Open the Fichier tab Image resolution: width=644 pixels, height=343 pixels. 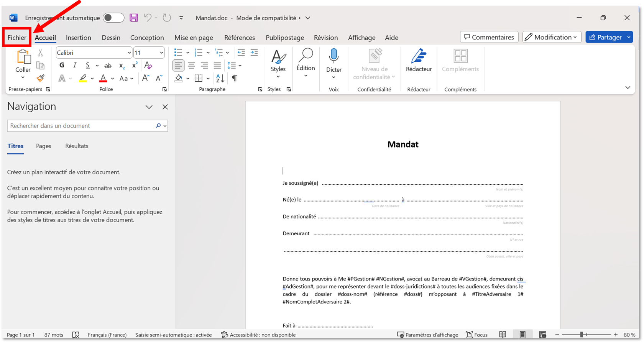(17, 38)
